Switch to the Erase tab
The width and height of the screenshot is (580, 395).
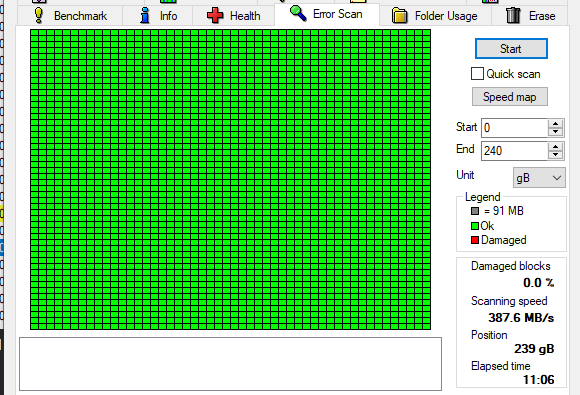click(x=530, y=16)
